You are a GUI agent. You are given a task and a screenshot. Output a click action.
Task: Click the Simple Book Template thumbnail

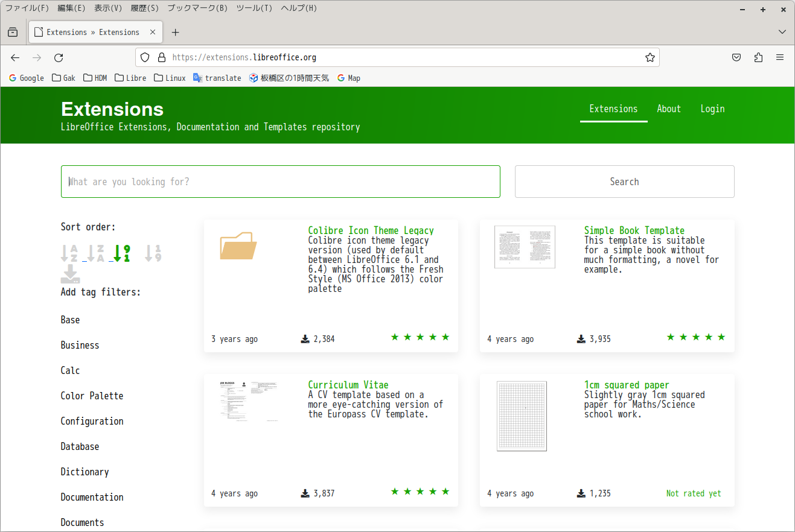pyautogui.click(x=525, y=247)
